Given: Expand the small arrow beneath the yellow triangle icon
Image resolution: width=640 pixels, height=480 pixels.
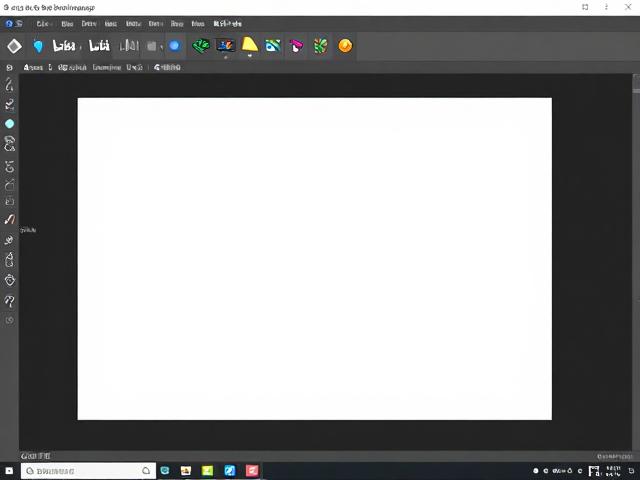Looking at the screenshot, I should pos(249,55).
